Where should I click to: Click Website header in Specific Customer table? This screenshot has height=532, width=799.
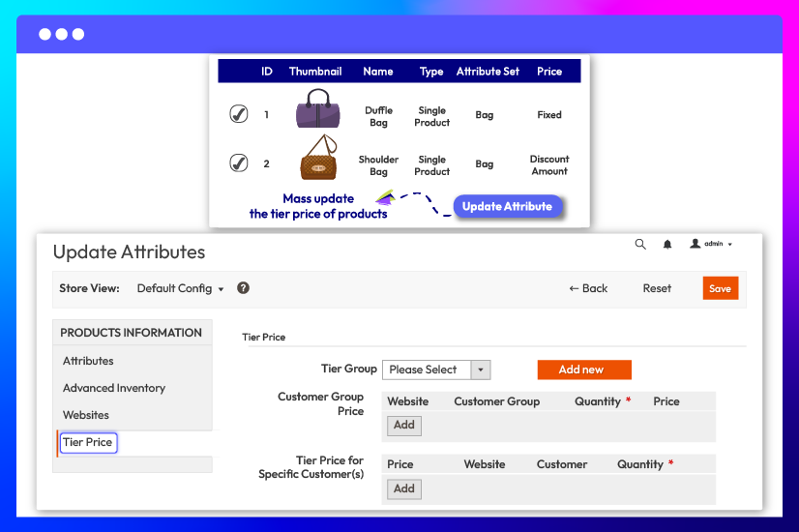(x=484, y=464)
